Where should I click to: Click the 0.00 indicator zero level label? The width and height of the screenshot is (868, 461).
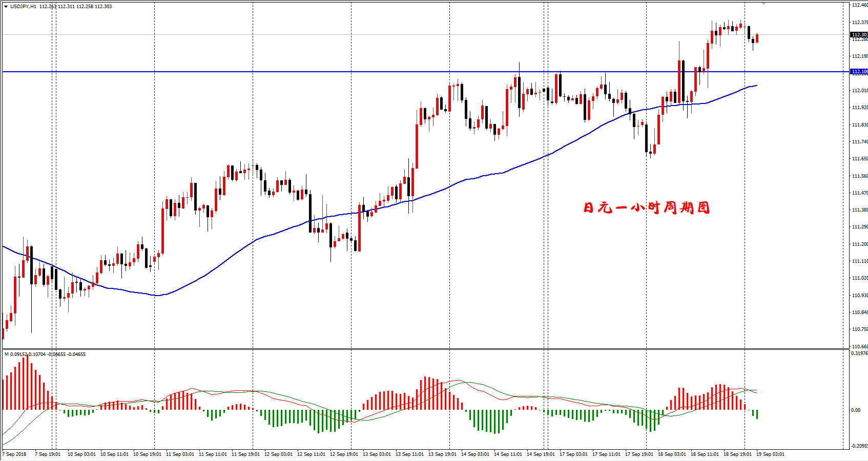pos(856,410)
